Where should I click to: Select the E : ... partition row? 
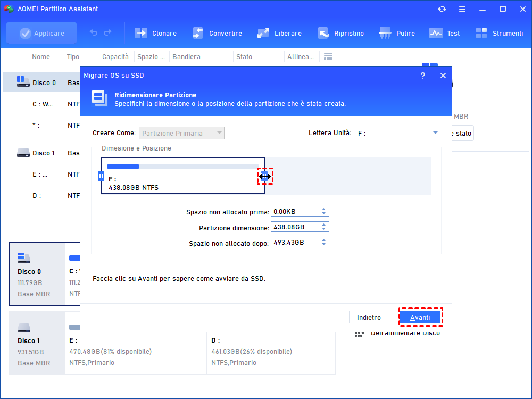pyautogui.click(x=41, y=174)
